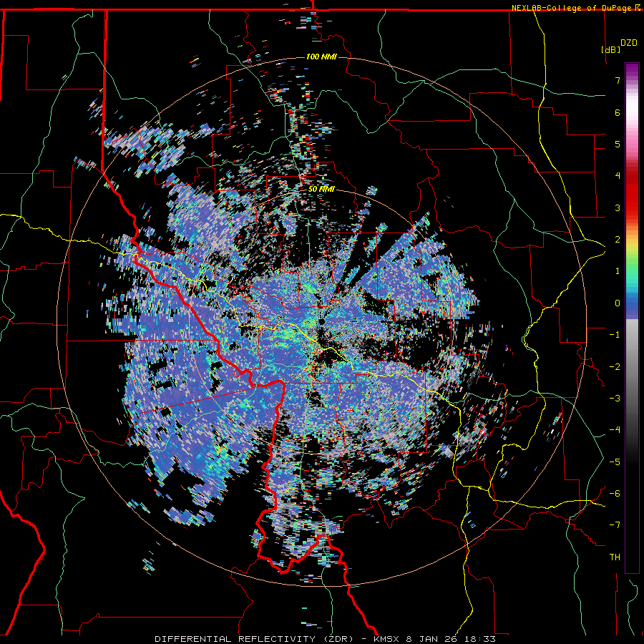Viewport: 644px width, 644px height.
Task: Click the 4 value on color scale
Action: pos(618,176)
